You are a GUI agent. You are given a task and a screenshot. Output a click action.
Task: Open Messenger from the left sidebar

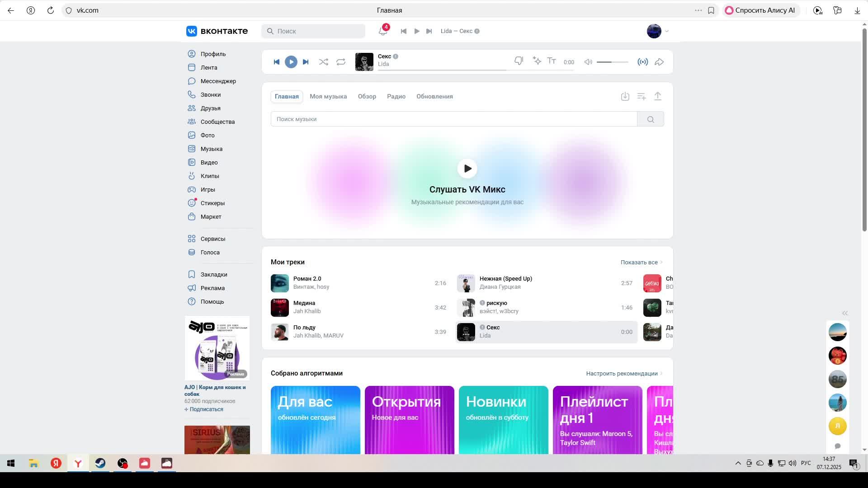tap(218, 81)
